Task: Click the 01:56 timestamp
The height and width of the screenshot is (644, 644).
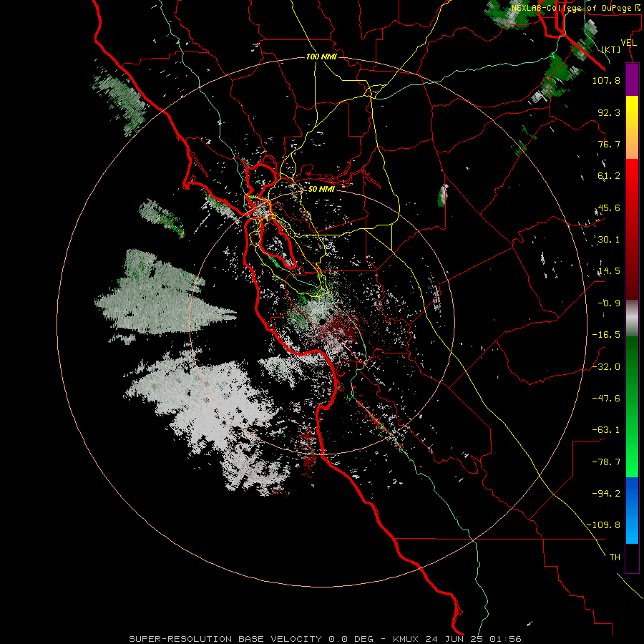Action: (506, 639)
